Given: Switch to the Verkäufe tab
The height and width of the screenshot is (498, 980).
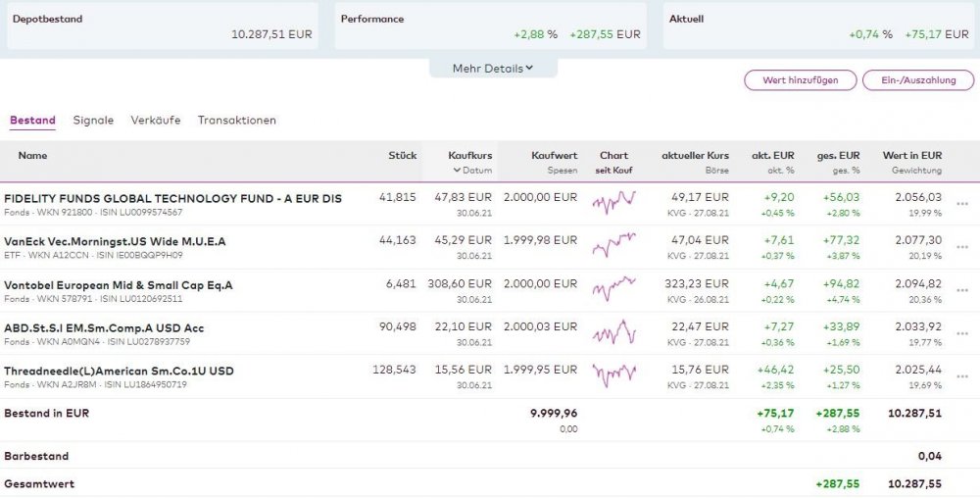Looking at the screenshot, I should point(156,121).
